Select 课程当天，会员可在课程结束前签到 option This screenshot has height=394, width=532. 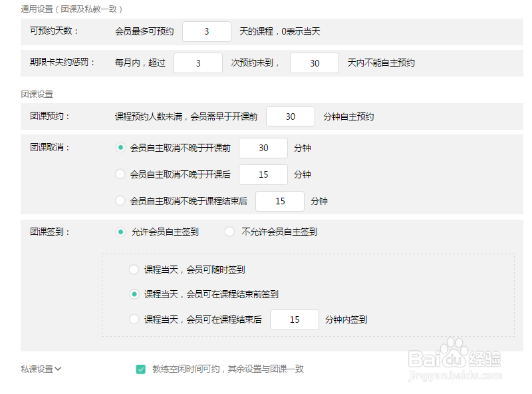coord(134,294)
